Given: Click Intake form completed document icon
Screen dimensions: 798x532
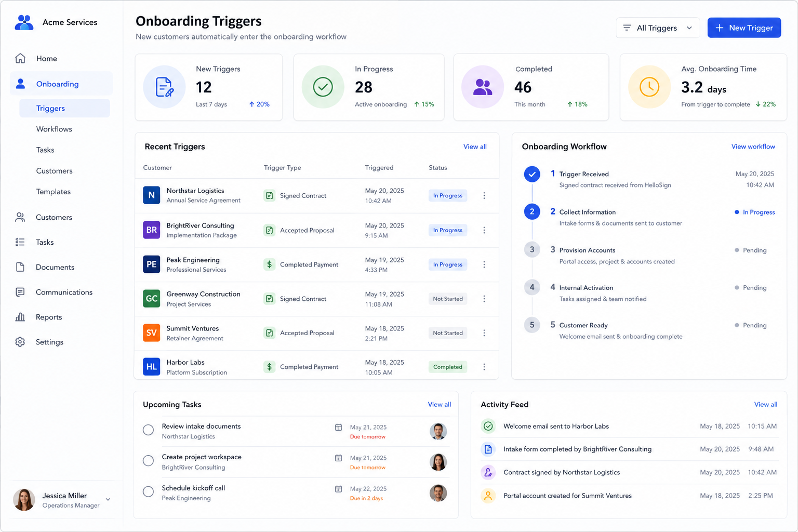Looking at the screenshot, I should [x=488, y=449].
